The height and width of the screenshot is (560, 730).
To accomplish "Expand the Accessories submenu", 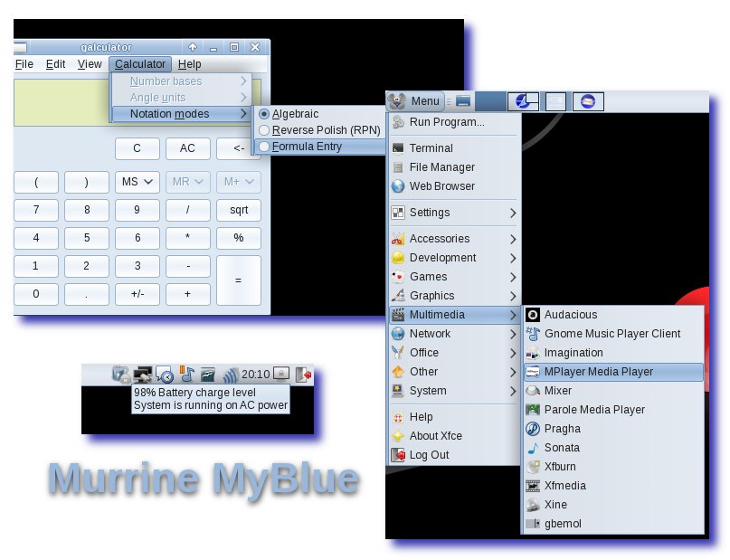I will point(454,239).
